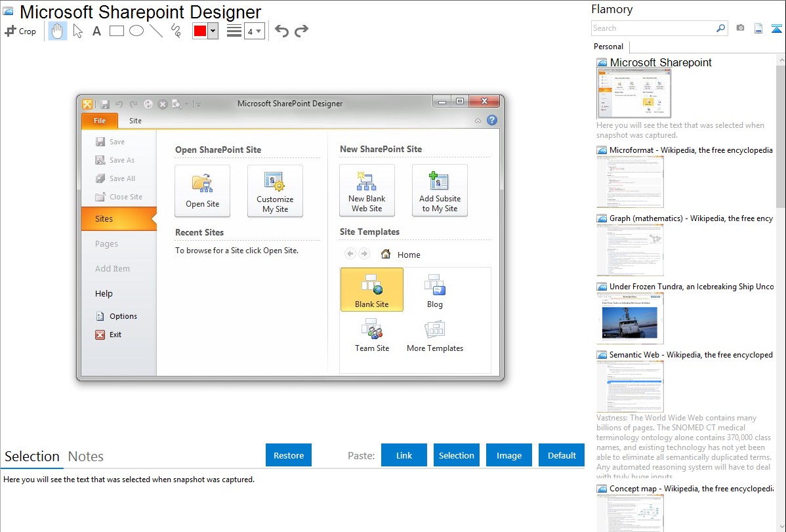Screen dimensions: 786x532
Task: Select the Blank Site template
Action: point(372,290)
